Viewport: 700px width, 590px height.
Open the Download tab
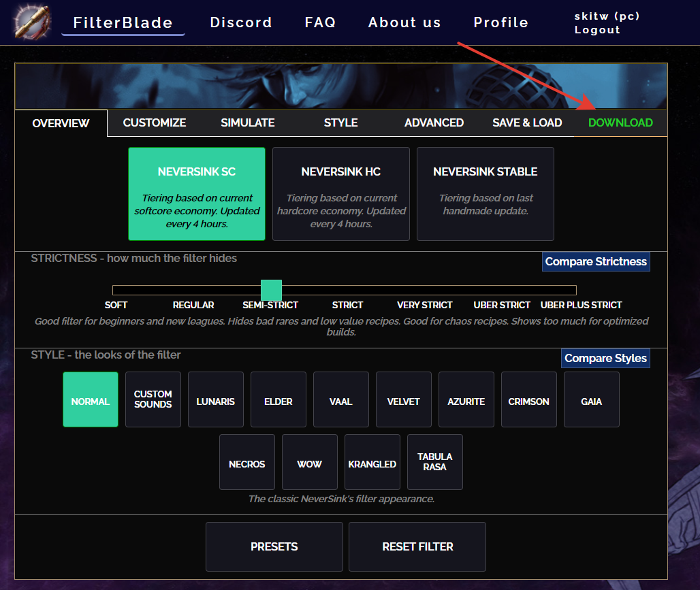pos(620,122)
